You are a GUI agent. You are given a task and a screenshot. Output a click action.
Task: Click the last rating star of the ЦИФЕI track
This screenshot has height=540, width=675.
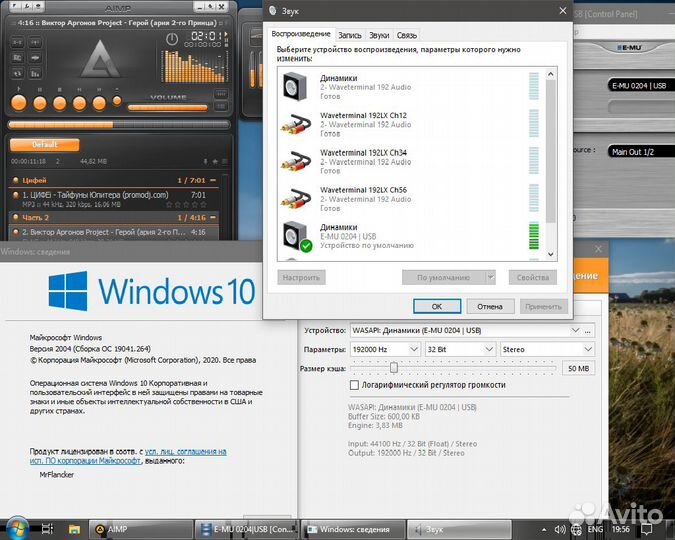click(203, 205)
